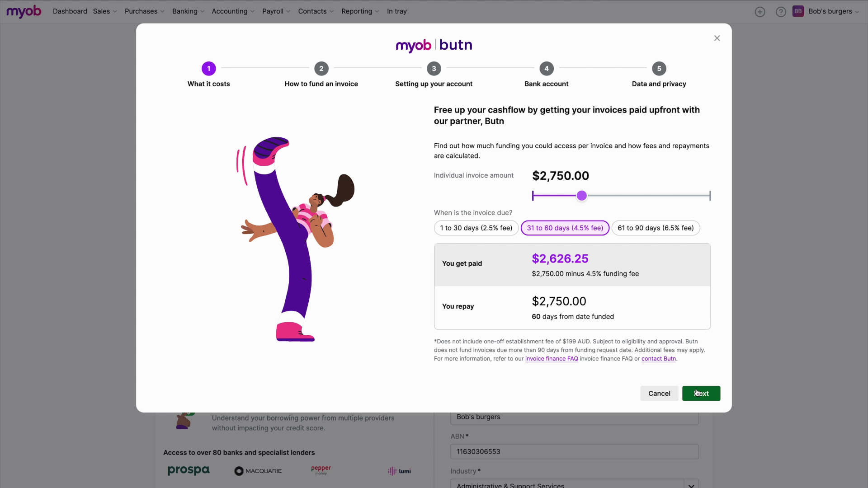Expand the Industry dropdown arrow

pyautogui.click(x=691, y=484)
